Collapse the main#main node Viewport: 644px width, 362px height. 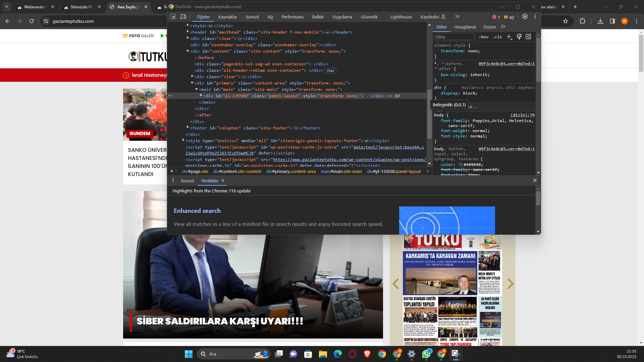[197, 89]
